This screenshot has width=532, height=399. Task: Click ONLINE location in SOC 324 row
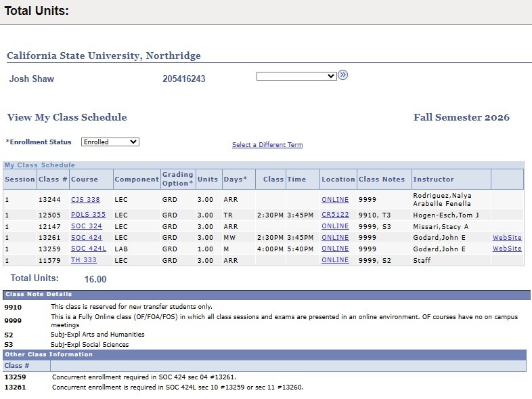(335, 226)
